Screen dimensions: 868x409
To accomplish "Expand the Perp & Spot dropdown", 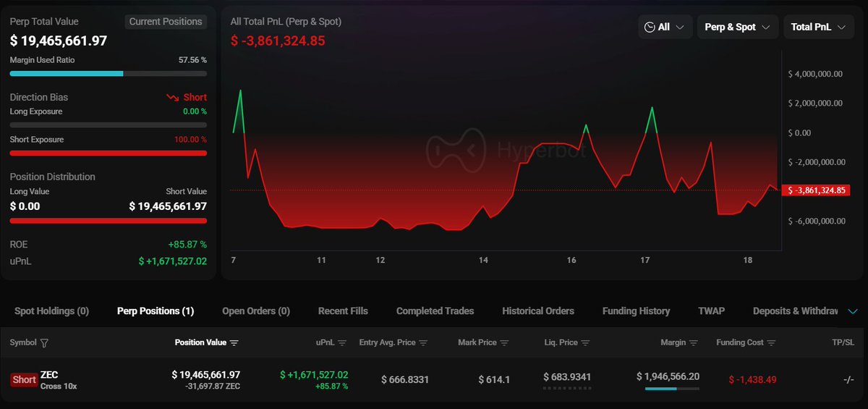I will coord(737,27).
